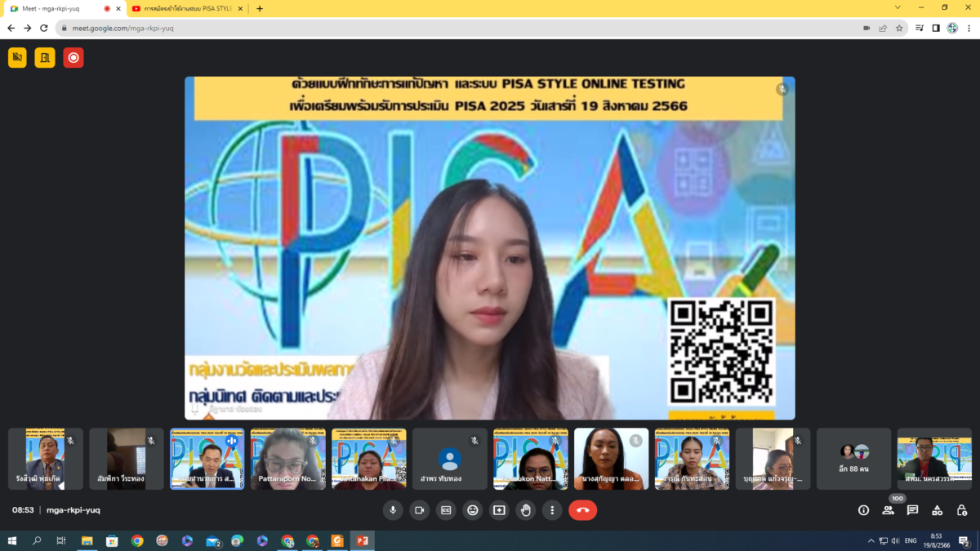Select the Pattaraporn participant tile
Image resolution: width=980 pixels, height=551 pixels.
[x=288, y=459]
